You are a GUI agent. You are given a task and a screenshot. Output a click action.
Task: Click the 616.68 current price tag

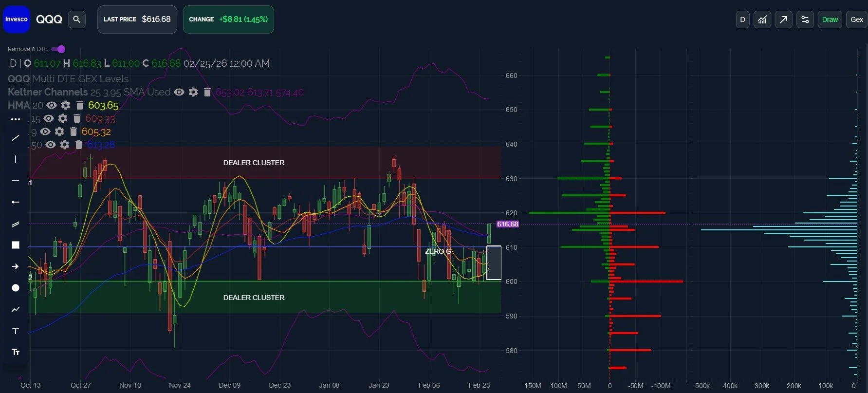tap(508, 224)
